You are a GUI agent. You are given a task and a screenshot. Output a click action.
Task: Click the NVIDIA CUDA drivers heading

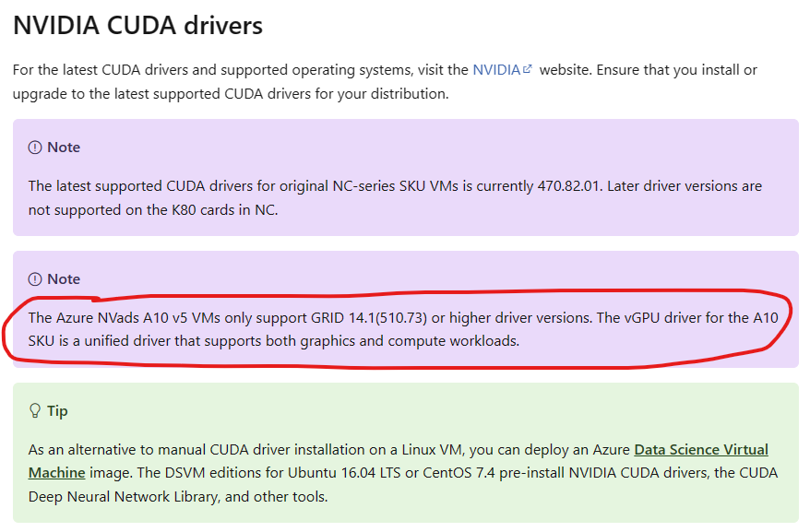(138, 25)
